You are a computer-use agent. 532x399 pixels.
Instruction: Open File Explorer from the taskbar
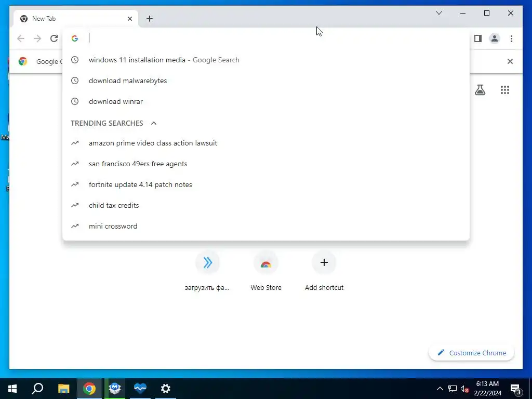click(63, 389)
